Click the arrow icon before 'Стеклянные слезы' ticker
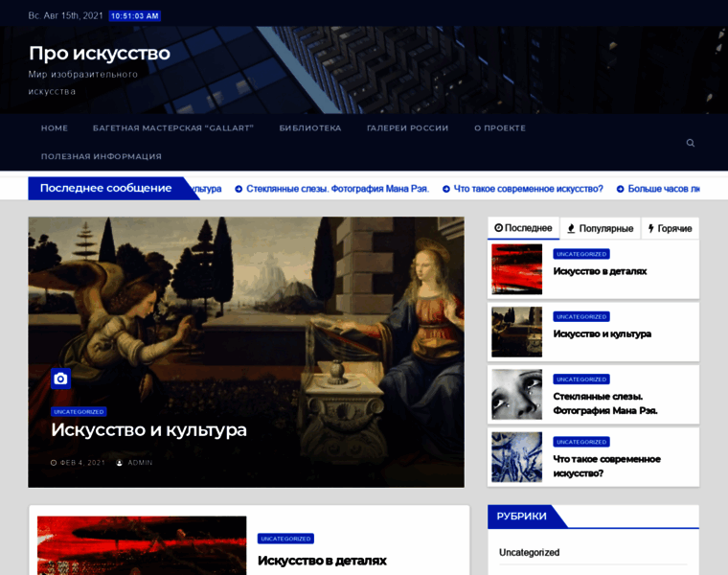Viewport: 728px width, 575px height. coord(239,189)
